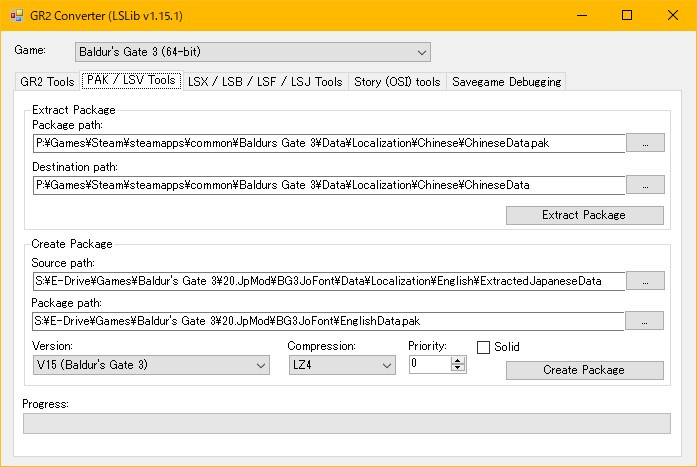The height and width of the screenshot is (467, 697).
Task: Open the Savegame Debugging tab
Action: coord(506,82)
